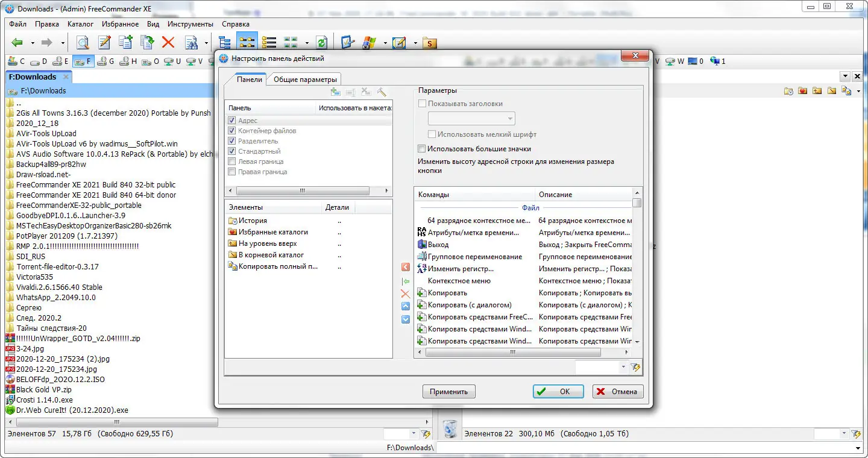Open the 'Инструменты' menu

(x=190, y=24)
